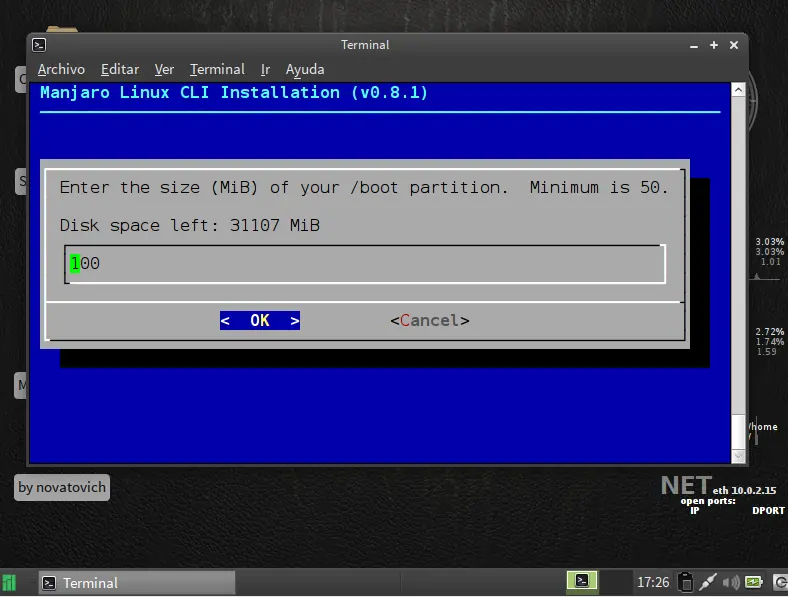This screenshot has width=788, height=597.
Task: Maximize the Terminal window with plus button
Action: (x=714, y=45)
